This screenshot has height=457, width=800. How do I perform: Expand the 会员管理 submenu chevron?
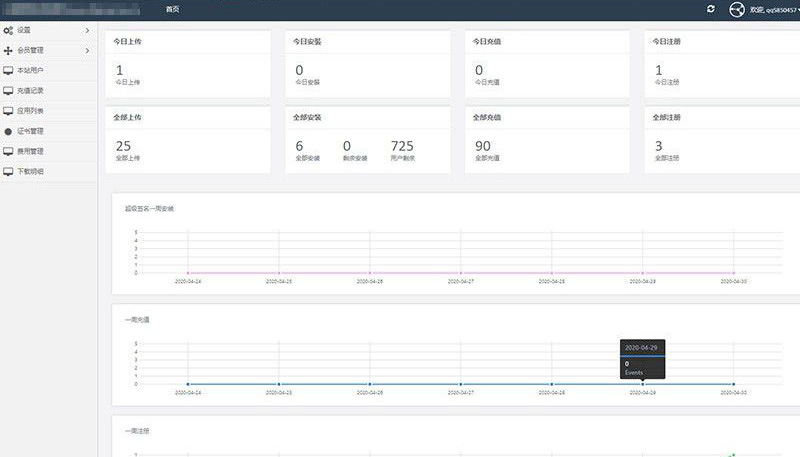(x=87, y=50)
